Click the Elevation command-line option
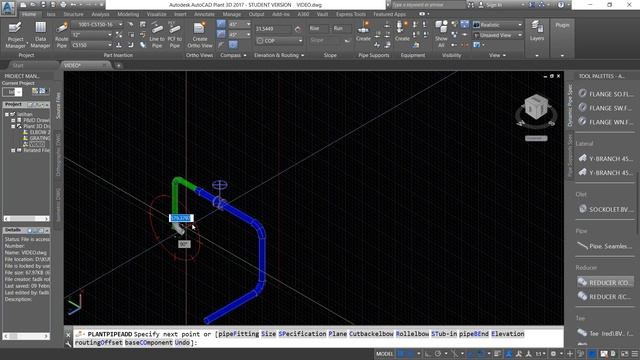 pyautogui.click(x=507, y=334)
